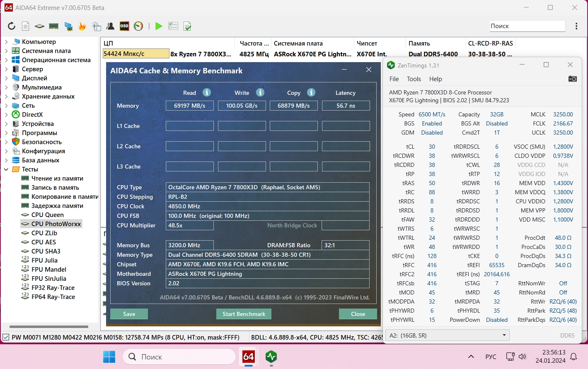The image size is (588, 369).
Task: Click the horizontal scrollbar under the tree
Action: [49, 327]
